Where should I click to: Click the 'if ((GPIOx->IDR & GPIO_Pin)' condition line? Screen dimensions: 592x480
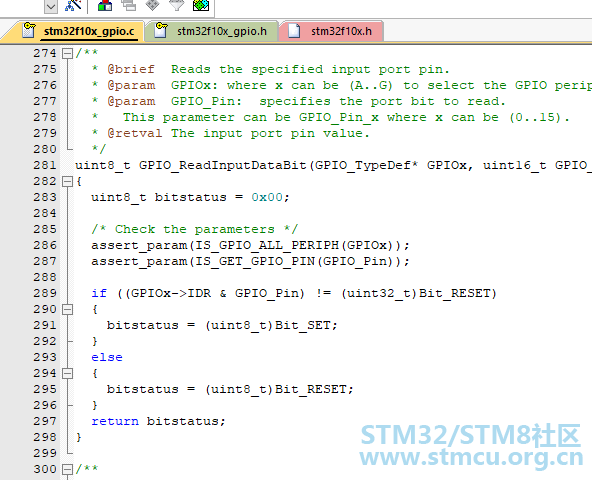pyautogui.click(x=294, y=293)
